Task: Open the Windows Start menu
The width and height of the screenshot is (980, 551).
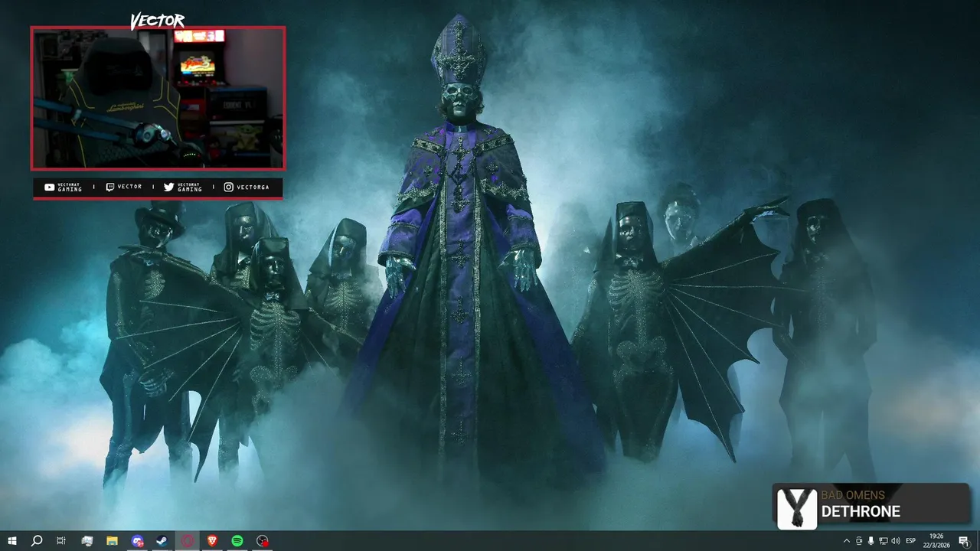Action: [x=11, y=541]
